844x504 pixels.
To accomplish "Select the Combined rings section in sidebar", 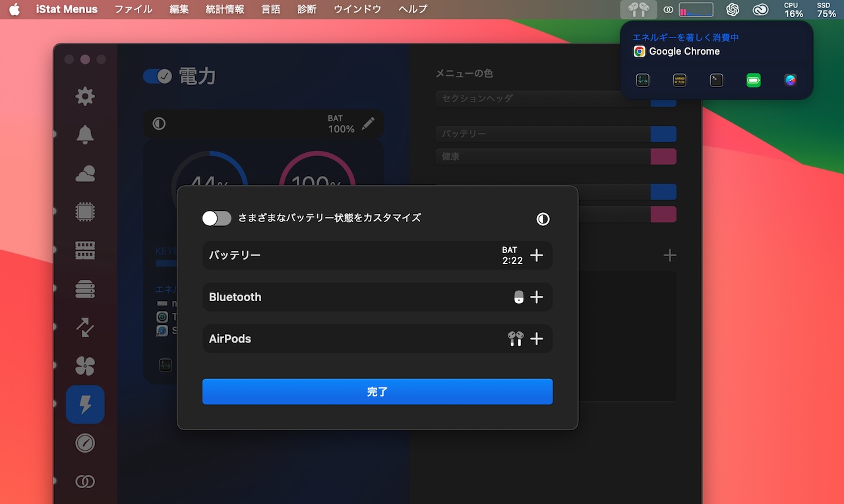I will coord(84,482).
